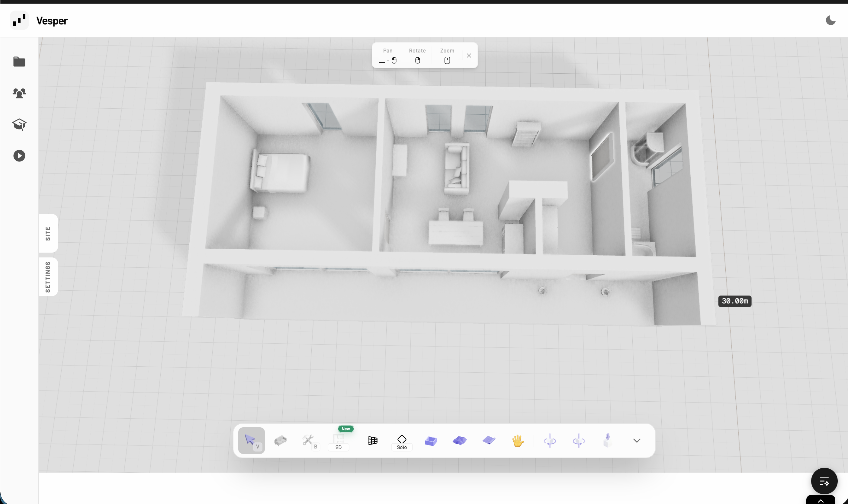Open the SETTINGS side tab
The width and height of the screenshot is (848, 504).
[48, 277]
